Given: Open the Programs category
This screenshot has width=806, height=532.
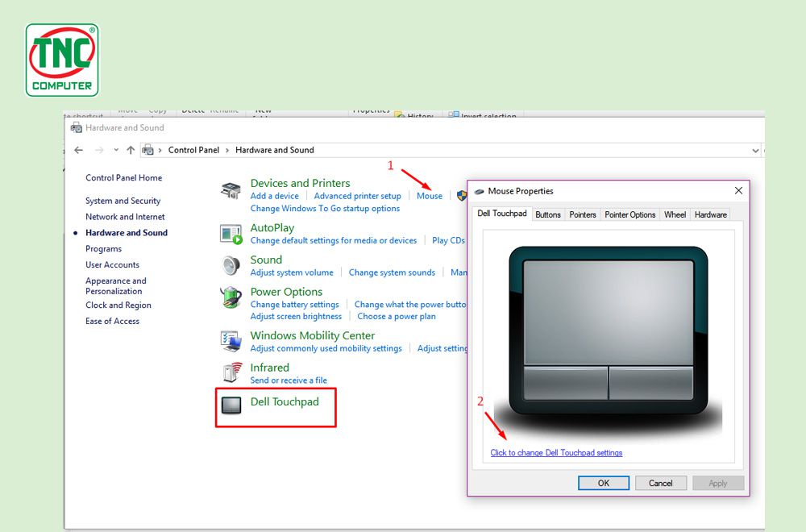Looking at the screenshot, I should (103, 249).
